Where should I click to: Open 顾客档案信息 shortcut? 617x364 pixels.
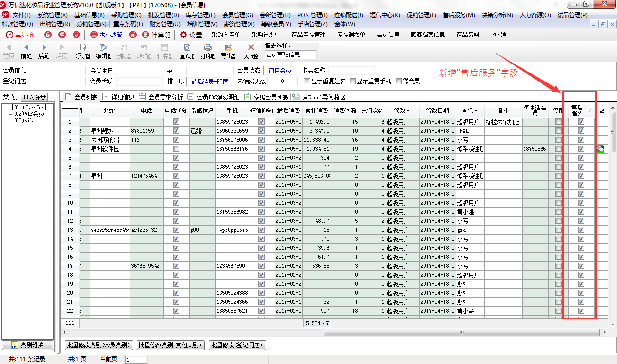coord(428,35)
